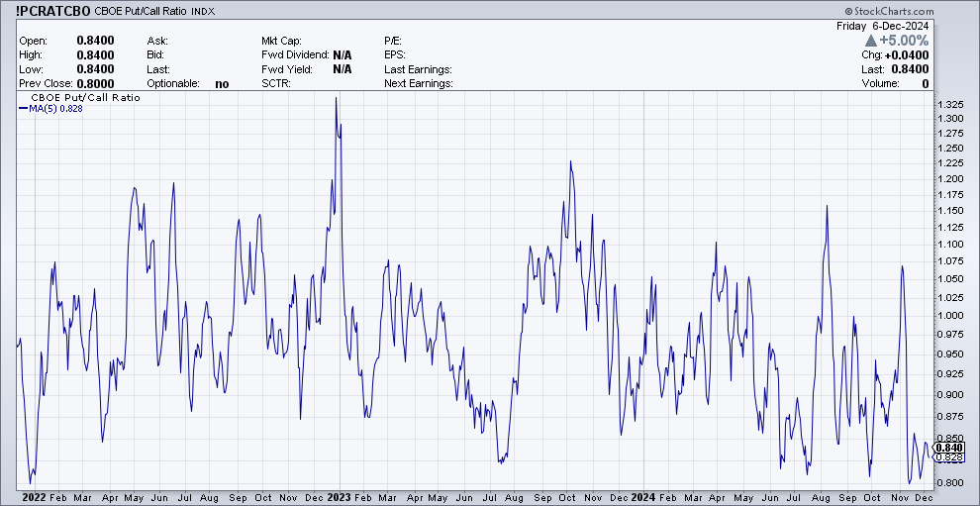Open the StockCharts.com copyright link
980x506 pixels.
888,11
